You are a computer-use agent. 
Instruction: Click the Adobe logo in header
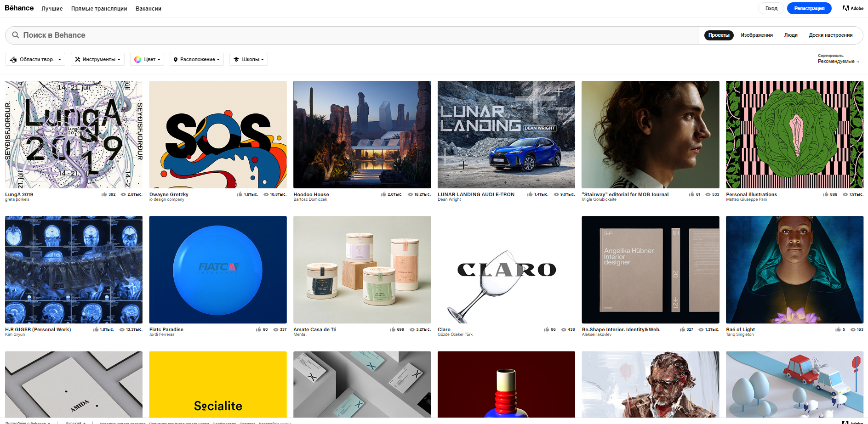pyautogui.click(x=852, y=8)
